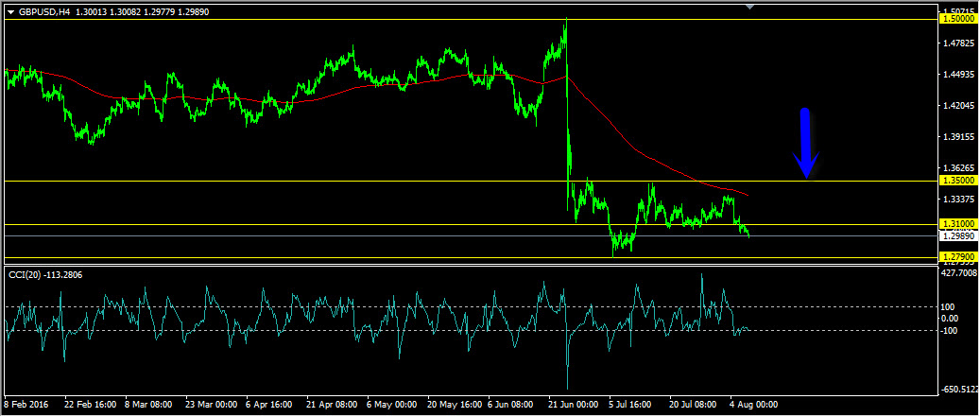Click the 1.42050 value on price axis
Screen dimensions: 980x417
958,106
